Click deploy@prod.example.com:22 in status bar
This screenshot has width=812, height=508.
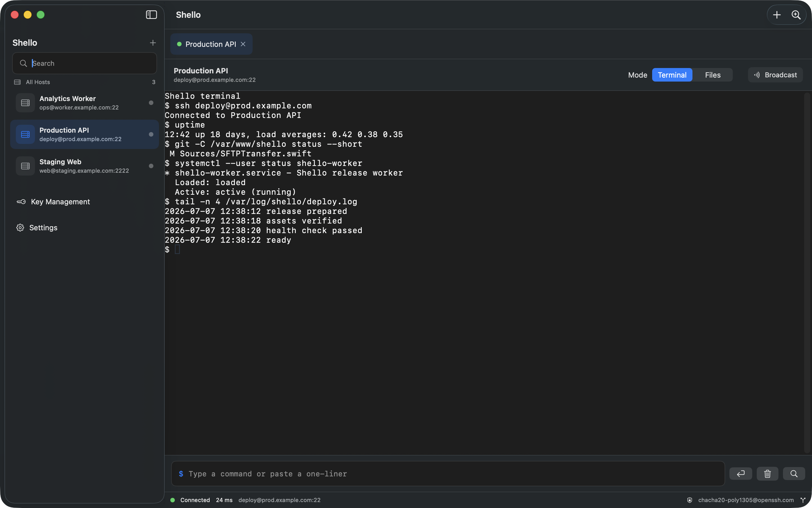(x=279, y=500)
